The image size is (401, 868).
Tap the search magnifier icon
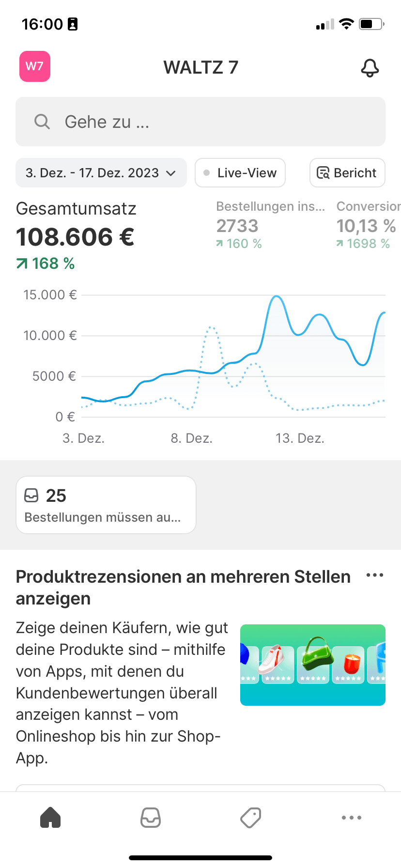click(42, 122)
